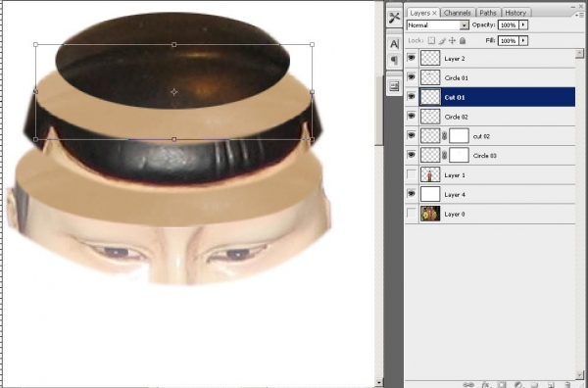This screenshot has width=588, height=388.
Task: Click the Circle 03 layer mask thumbnail
Action: pyautogui.click(x=459, y=155)
